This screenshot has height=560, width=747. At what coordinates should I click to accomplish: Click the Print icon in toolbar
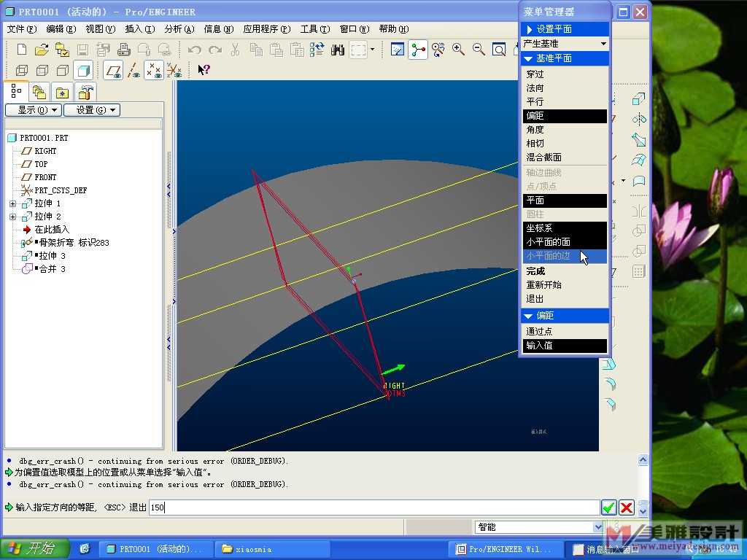click(x=123, y=50)
